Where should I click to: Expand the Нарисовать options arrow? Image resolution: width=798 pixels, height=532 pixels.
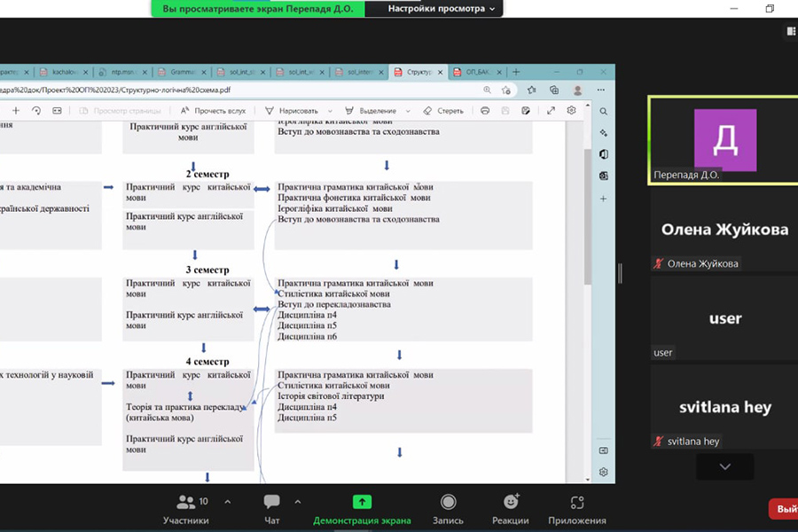tap(331, 111)
